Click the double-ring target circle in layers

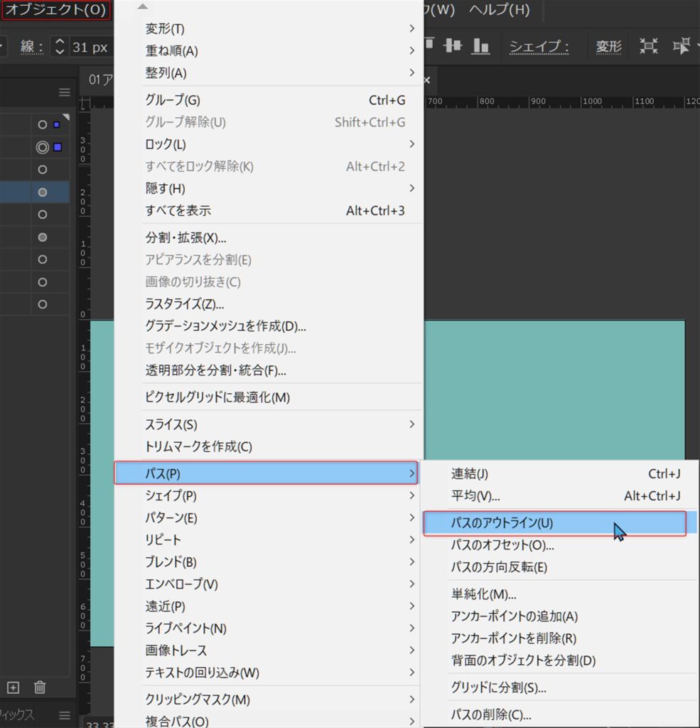[43, 147]
